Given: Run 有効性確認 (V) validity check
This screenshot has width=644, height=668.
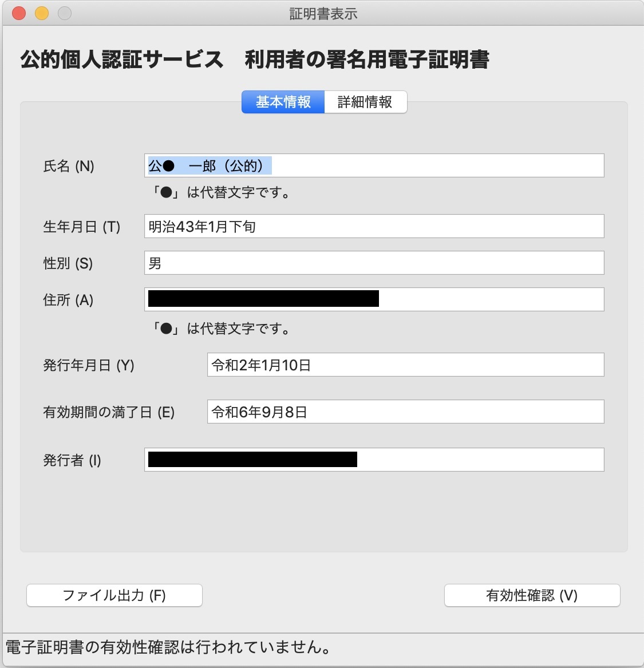Looking at the screenshot, I should pyautogui.click(x=532, y=595).
